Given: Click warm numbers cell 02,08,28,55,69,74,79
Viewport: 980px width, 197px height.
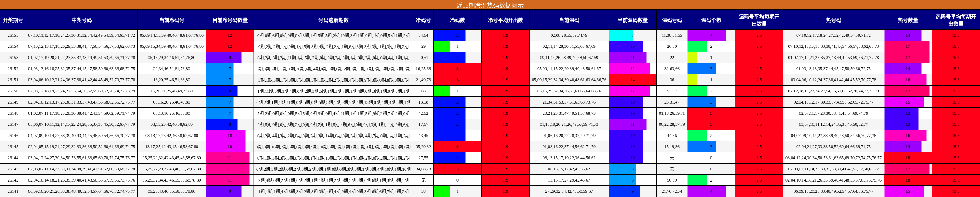Looking at the screenshot, I should click(x=569, y=35).
